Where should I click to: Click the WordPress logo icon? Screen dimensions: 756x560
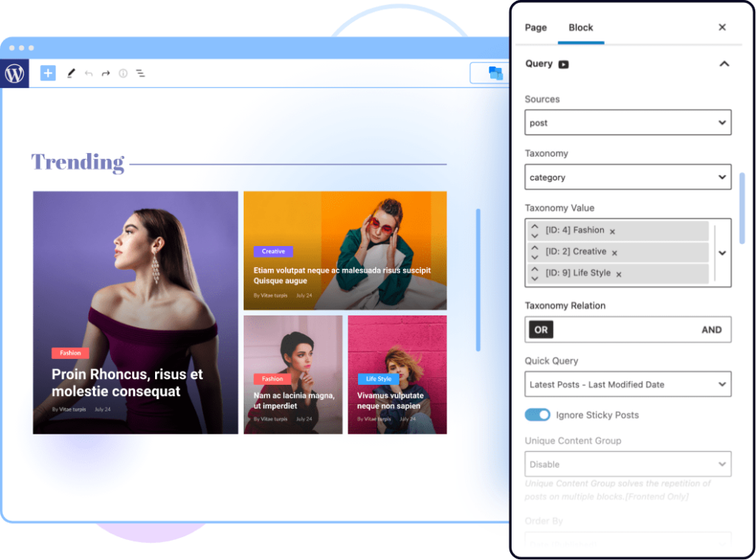(15, 73)
